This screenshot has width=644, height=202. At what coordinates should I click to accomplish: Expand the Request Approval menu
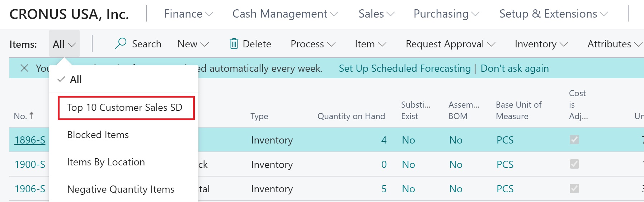(x=450, y=44)
